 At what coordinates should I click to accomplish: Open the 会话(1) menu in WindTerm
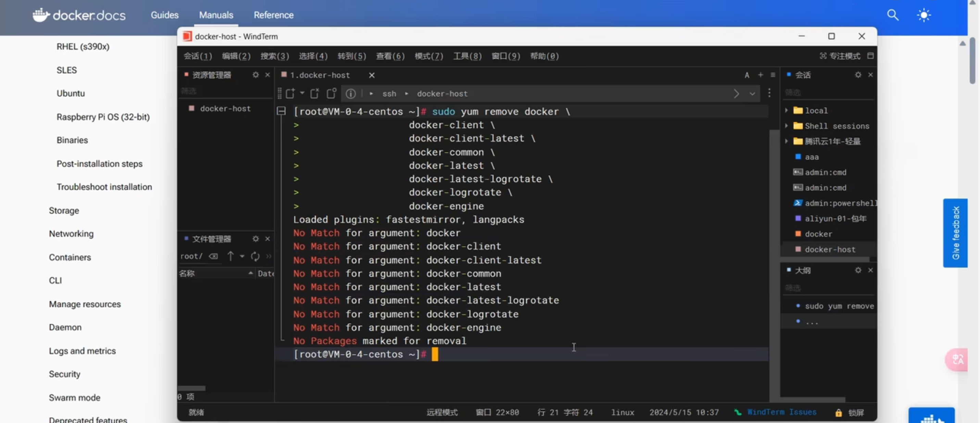tap(198, 56)
